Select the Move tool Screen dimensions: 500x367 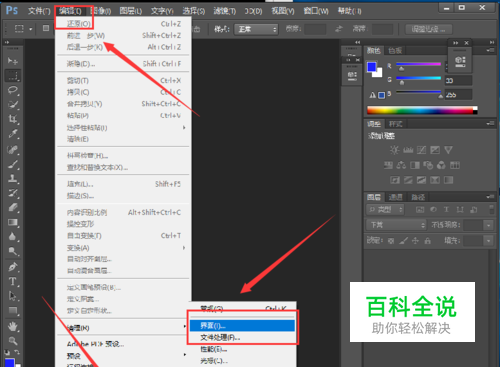pyautogui.click(x=13, y=61)
